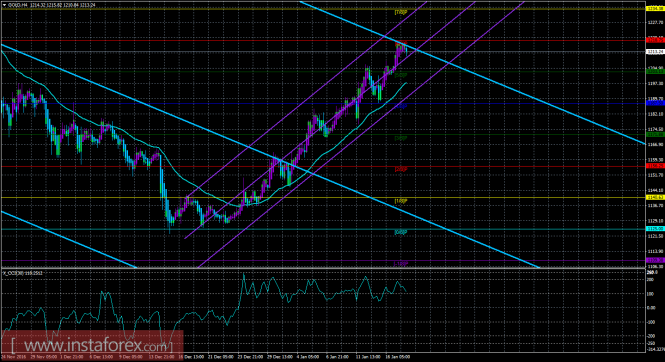Click the cyan [0/8]P level label
The width and height of the screenshot is (665, 362).
coord(401,232)
